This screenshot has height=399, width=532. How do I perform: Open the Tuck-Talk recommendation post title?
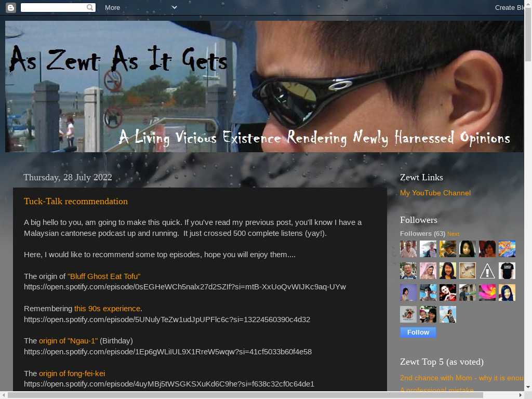click(76, 201)
